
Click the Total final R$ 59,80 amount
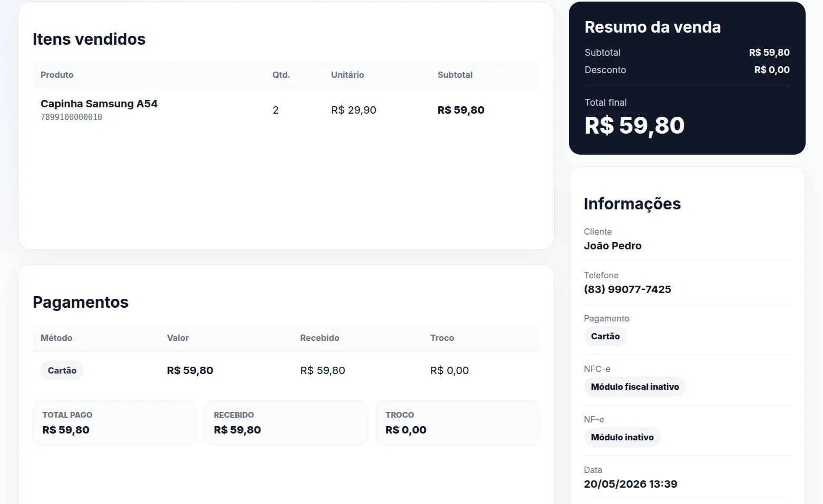(x=635, y=125)
